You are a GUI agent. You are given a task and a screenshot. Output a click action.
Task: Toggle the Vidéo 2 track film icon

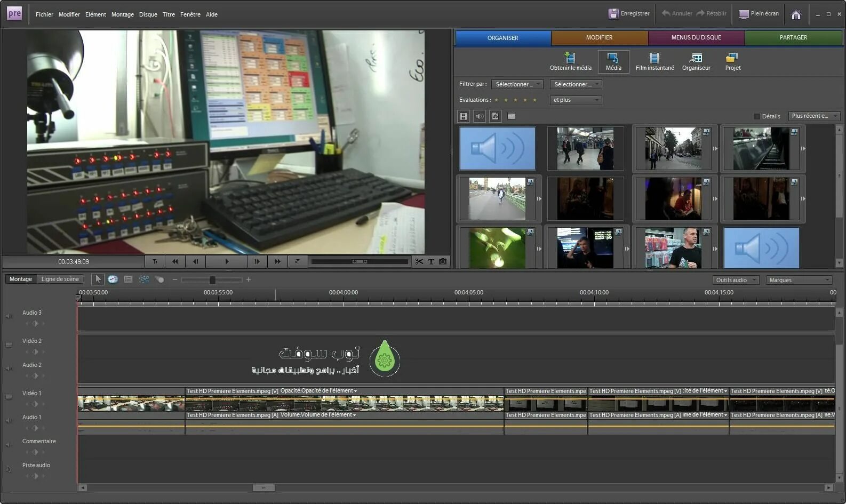pyautogui.click(x=9, y=345)
